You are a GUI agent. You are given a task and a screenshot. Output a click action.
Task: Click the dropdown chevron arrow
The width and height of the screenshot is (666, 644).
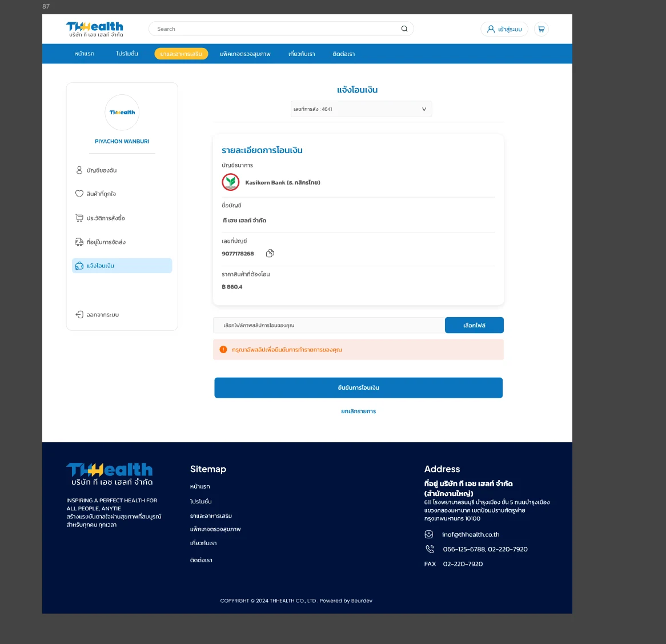(423, 109)
